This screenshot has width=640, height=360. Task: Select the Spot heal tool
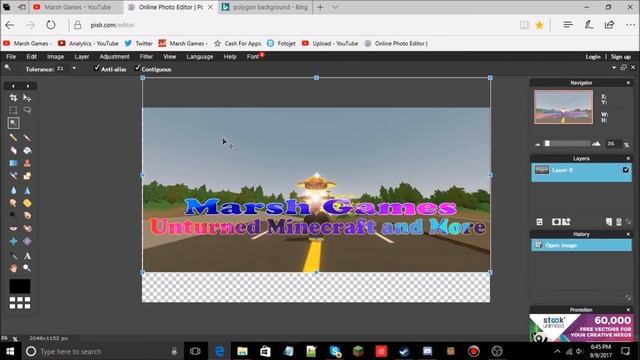click(x=27, y=229)
